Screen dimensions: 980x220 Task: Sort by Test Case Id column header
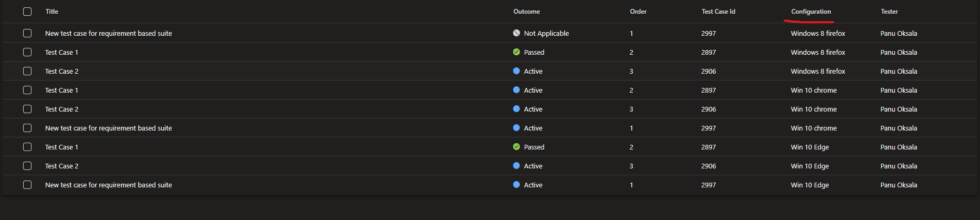[x=718, y=12]
